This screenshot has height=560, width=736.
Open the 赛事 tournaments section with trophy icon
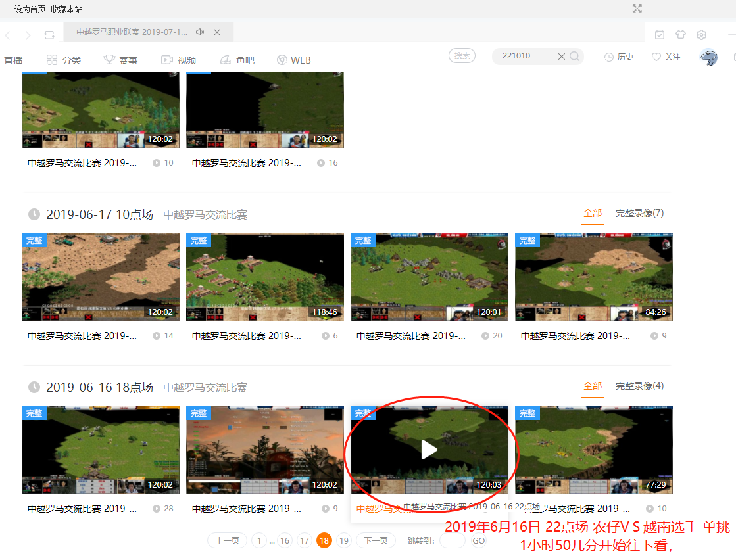coord(120,60)
